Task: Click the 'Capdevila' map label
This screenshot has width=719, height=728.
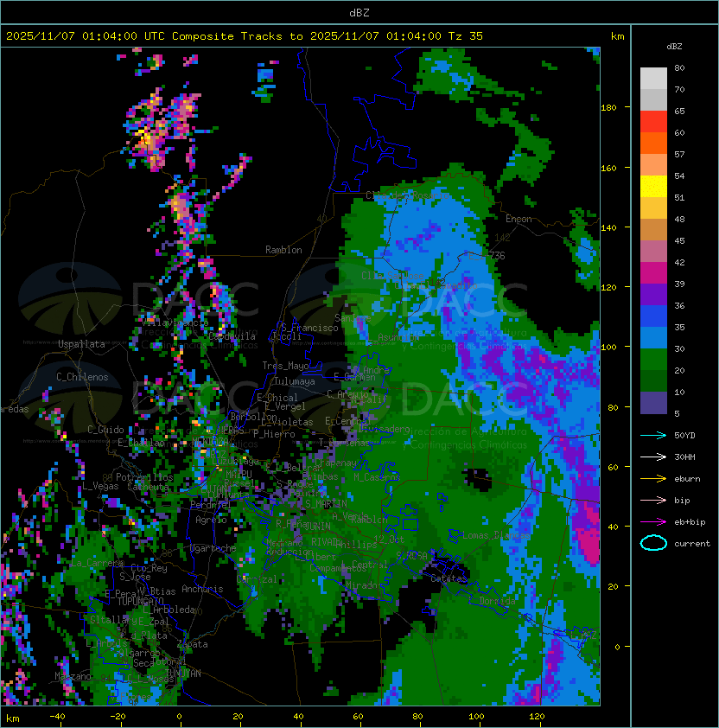Action: click(232, 336)
